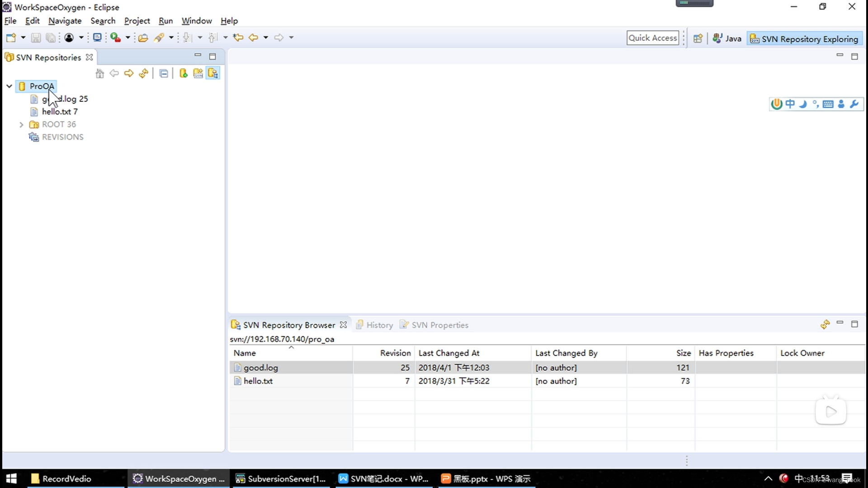
Task: Close the SVN Repositories view tab
Action: (90, 57)
